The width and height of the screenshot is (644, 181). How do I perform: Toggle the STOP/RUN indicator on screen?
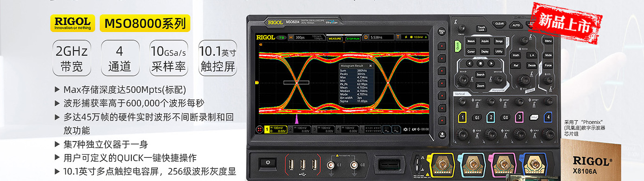point(354,39)
